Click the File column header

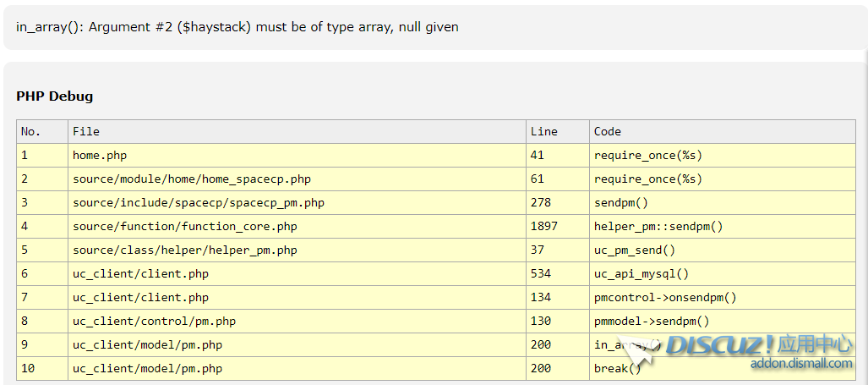click(x=86, y=131)
